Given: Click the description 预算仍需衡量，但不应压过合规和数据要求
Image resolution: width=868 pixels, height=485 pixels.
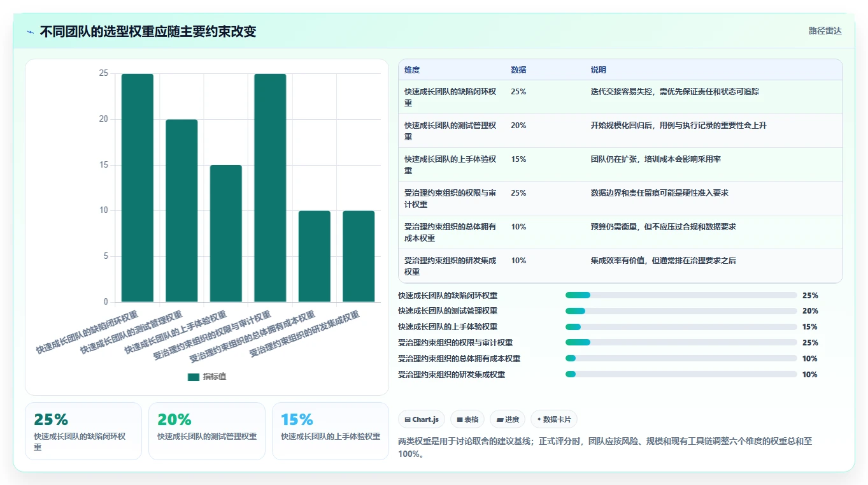Looking at the screenshot, I should (664, 227).
